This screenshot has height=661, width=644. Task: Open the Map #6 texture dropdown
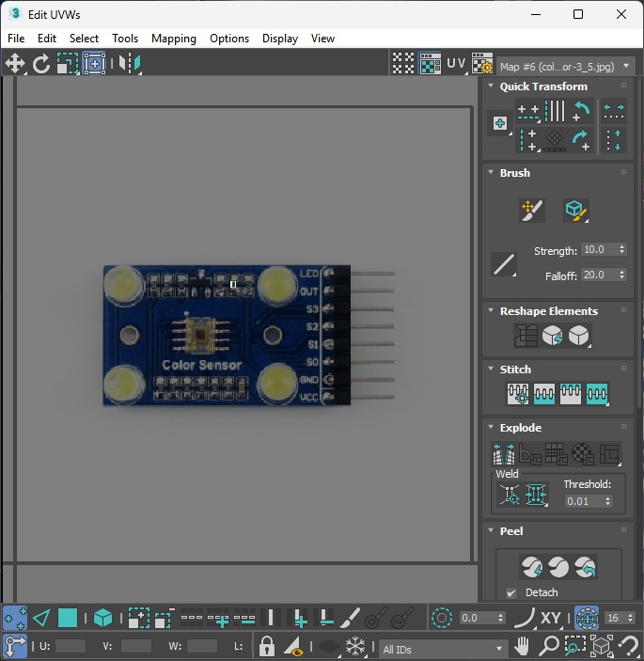pyautogui.click(x=566, y=67)
